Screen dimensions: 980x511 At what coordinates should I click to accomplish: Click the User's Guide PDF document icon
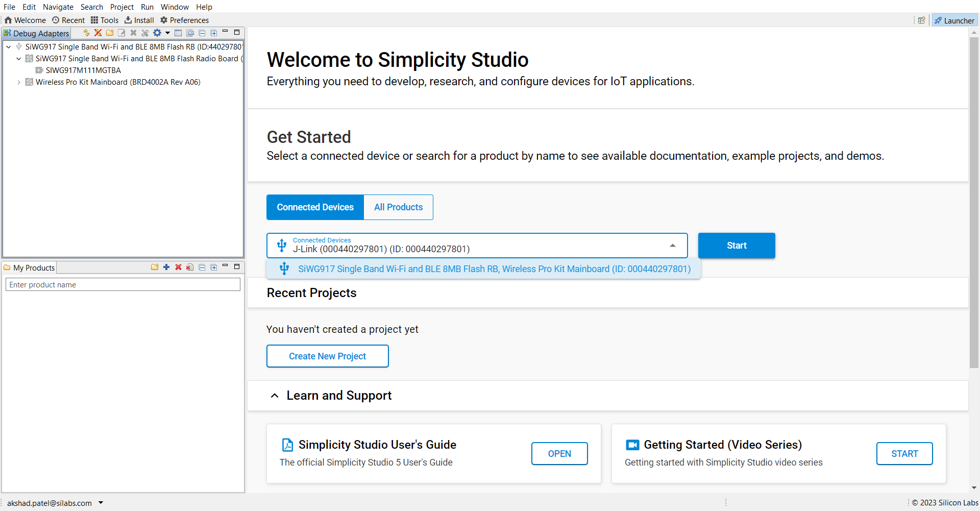(x=287, y=445)
